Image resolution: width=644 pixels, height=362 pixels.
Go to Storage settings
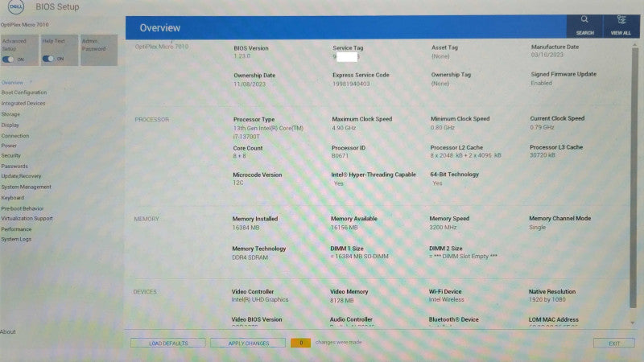pos(10,114)
